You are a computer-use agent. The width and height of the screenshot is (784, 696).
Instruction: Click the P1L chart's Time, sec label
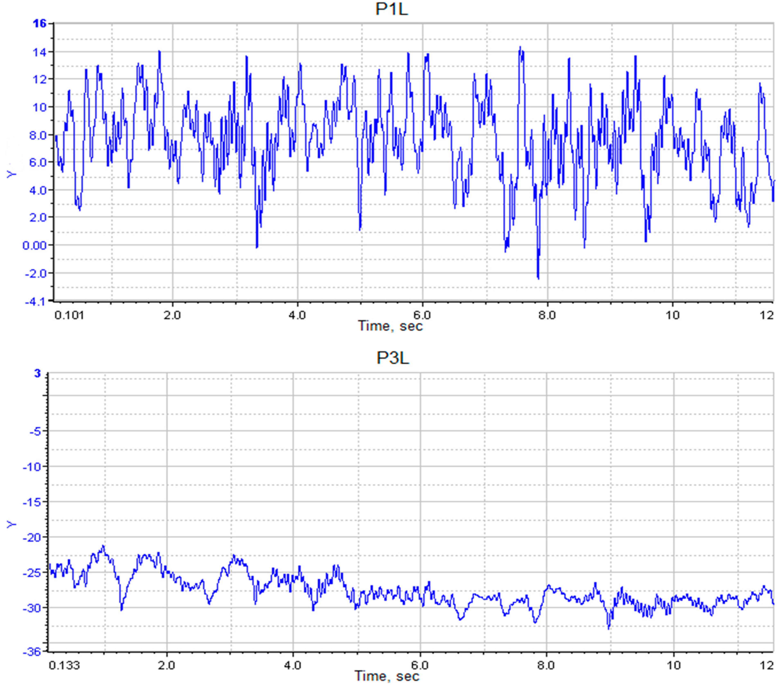(390, 326)
